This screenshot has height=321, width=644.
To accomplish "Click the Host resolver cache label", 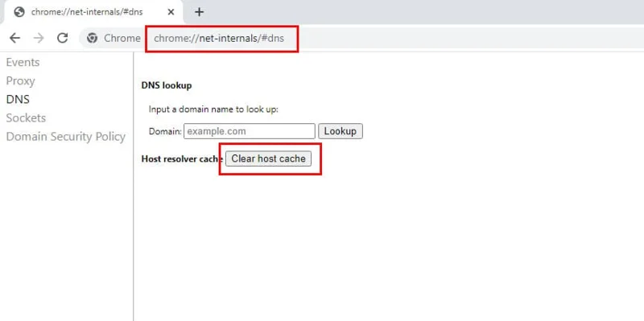I will (182, 159).
